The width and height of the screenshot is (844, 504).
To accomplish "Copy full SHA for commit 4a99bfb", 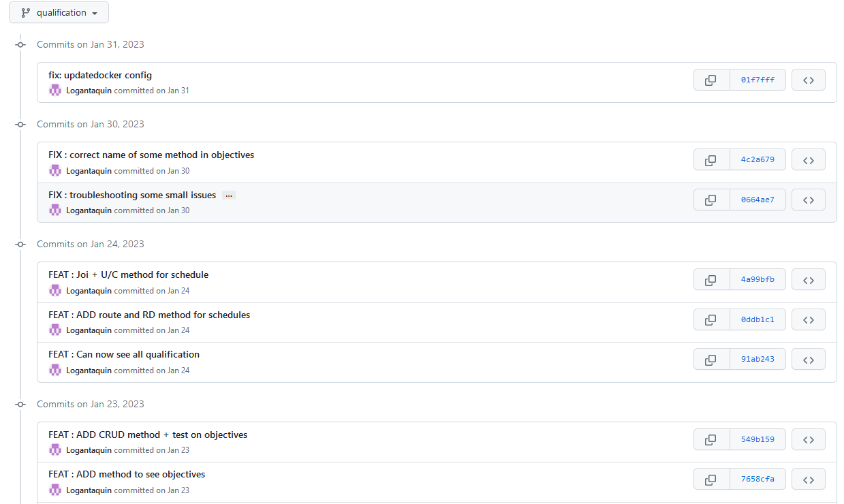I will tap(710, 279).
